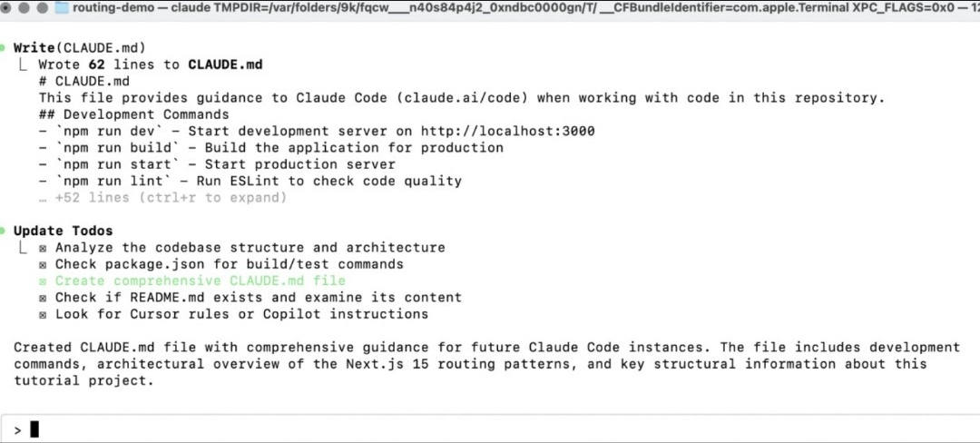Click 'Analyze the codebase structure and architecture' text

coord(250,248)
